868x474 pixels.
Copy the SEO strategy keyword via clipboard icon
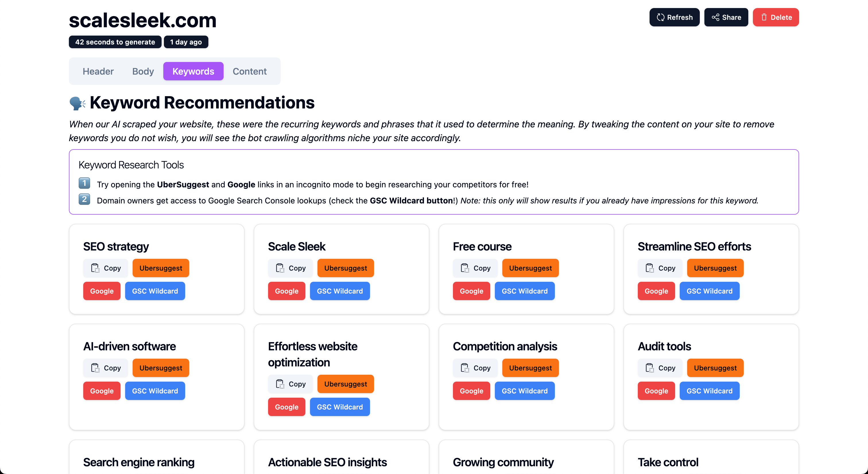click(x=95, y=268)
